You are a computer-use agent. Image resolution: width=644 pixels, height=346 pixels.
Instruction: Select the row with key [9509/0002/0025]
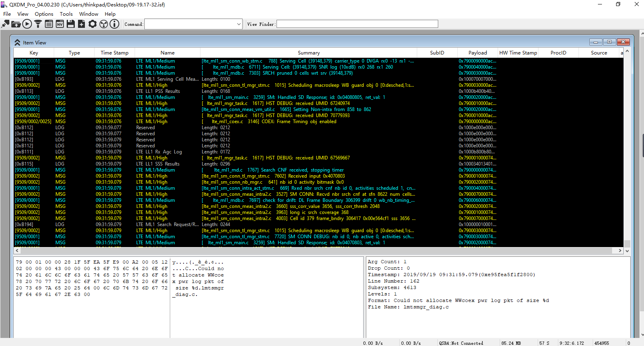click(x=319, y=122)
